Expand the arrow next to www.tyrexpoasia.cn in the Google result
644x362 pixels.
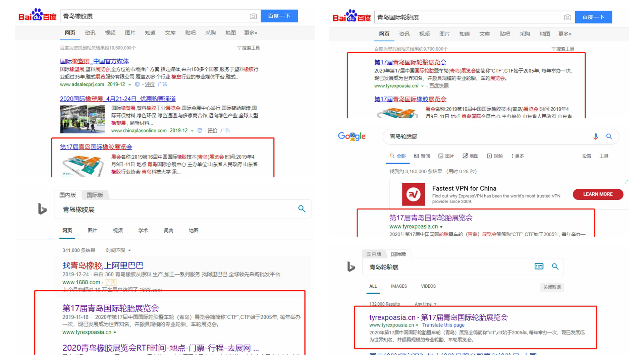tap(441, 227)
